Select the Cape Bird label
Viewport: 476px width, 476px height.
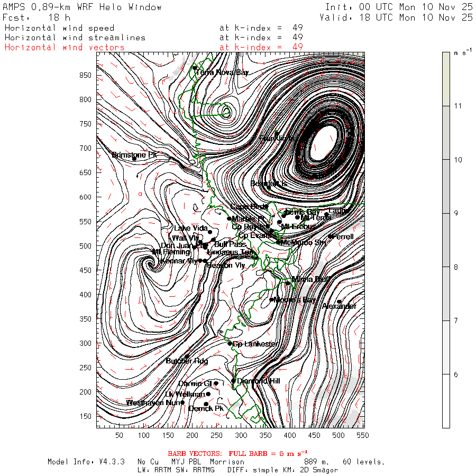click(x=248, y=206)
